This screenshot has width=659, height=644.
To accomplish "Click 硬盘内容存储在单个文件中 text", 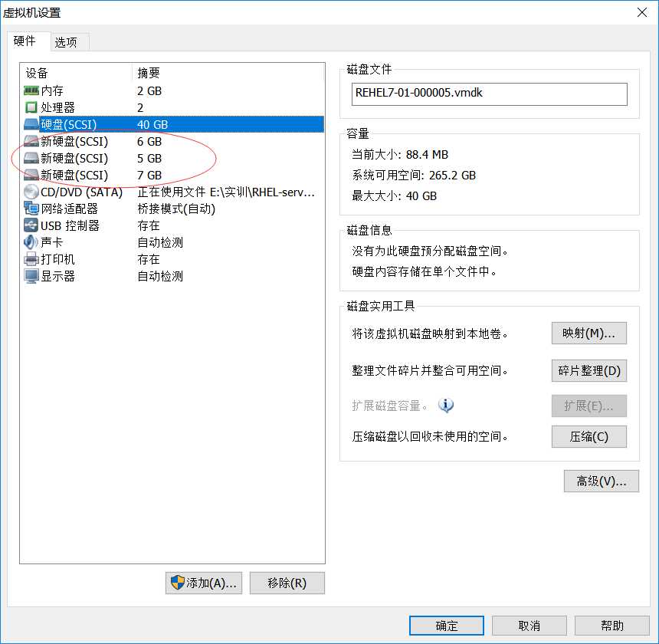I will [x=424, y=271].
